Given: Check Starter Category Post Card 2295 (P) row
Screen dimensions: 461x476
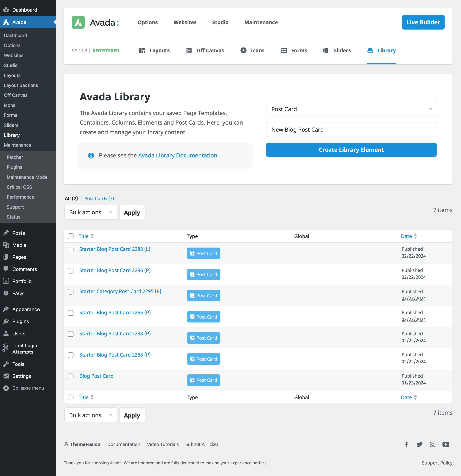Looking at the screenshot, I should point(71,292).
